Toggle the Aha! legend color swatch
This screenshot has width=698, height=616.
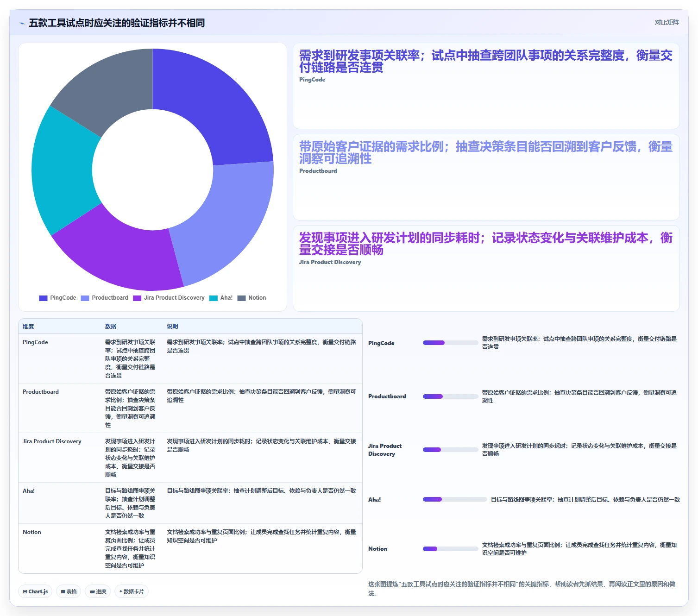[x=214, y=298]
